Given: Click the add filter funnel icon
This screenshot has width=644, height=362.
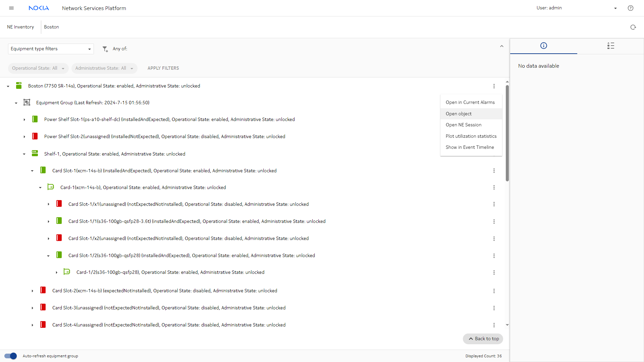Looking at the screenshot, I should pyautogui.click(x=105, y=49).
